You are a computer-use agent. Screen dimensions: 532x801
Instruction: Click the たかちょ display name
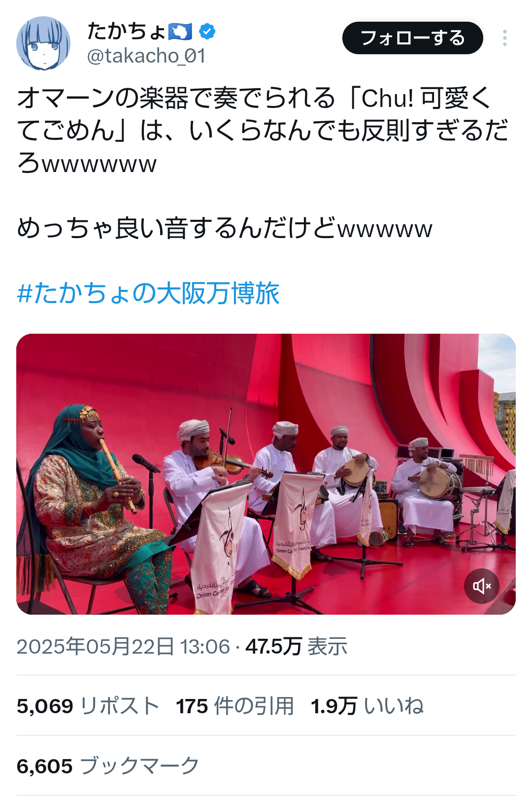[x=127, y=32]
